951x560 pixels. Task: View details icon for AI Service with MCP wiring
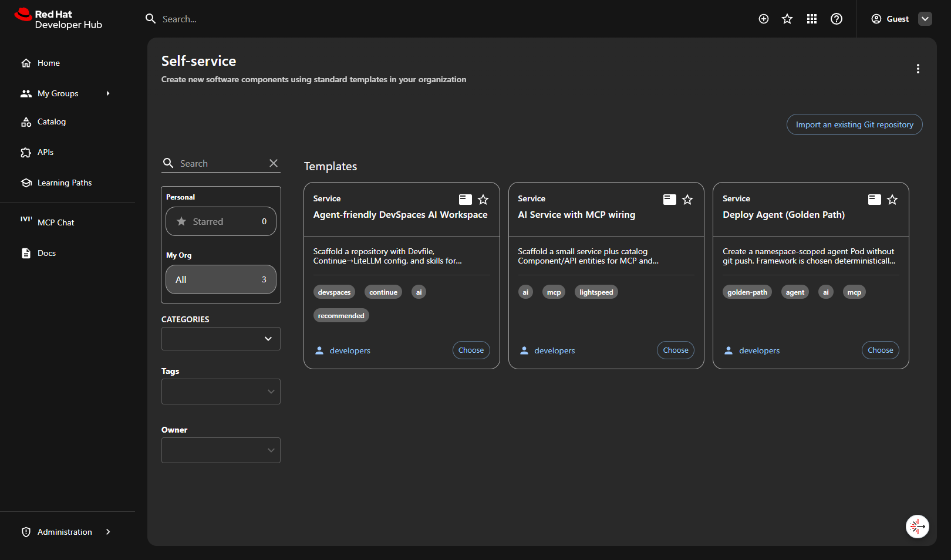[670, 200]
